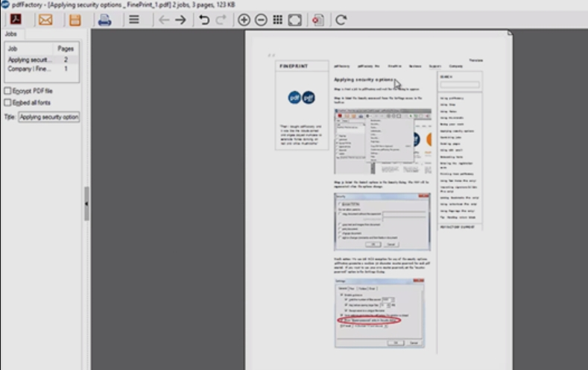The width and height of the screenshot is (588, 370).
Task: Click the preview page corner curl
Action: (510, 33)
